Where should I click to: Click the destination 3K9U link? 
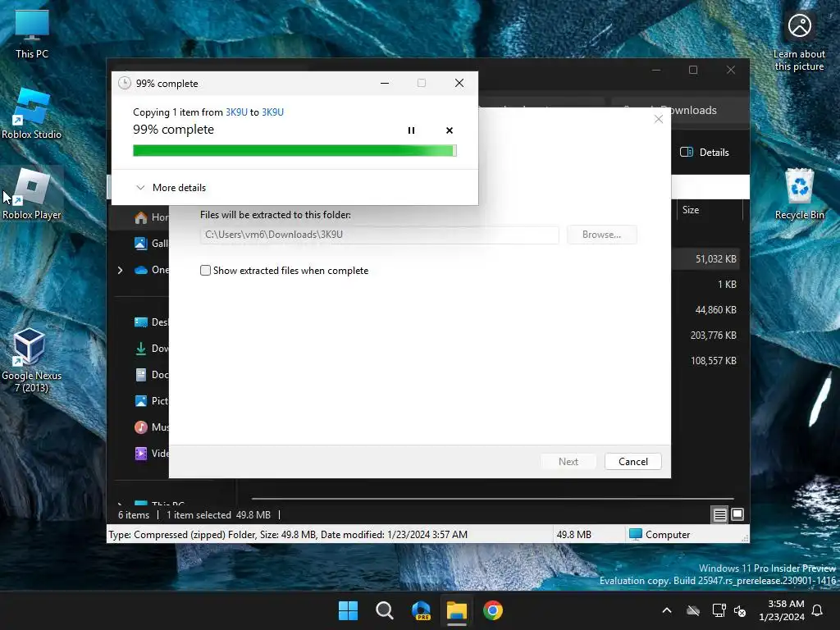[x=272, y=112]
